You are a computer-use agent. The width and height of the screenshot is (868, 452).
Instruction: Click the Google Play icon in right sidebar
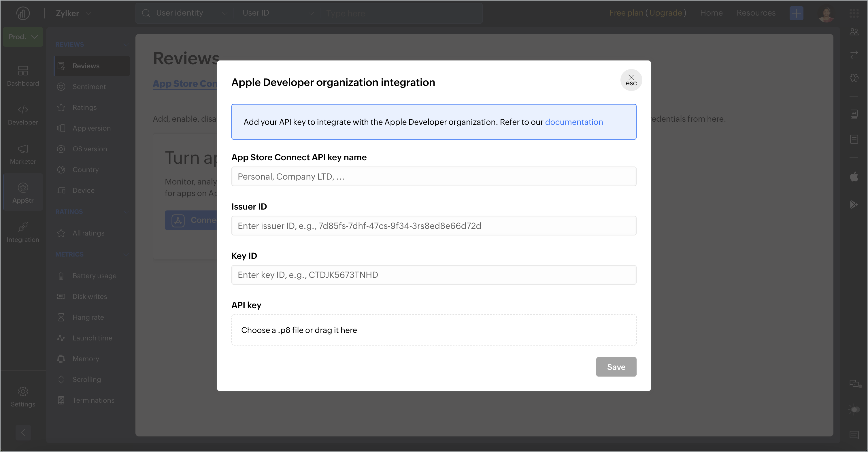(854, 204)
